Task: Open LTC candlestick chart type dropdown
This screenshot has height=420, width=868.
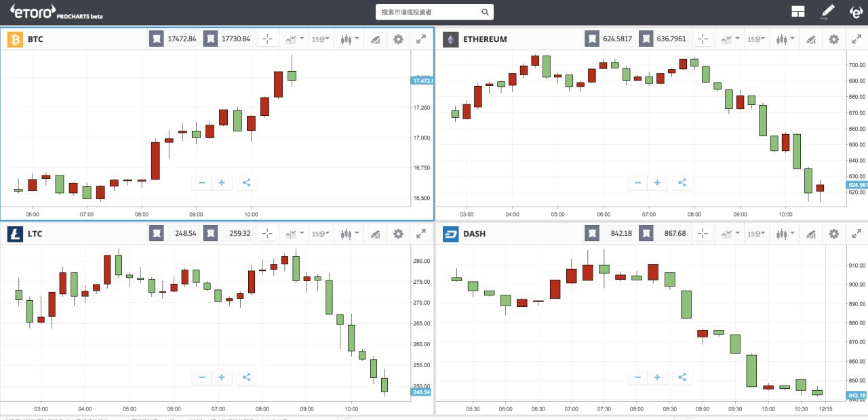Action: [x=350, y=234]
